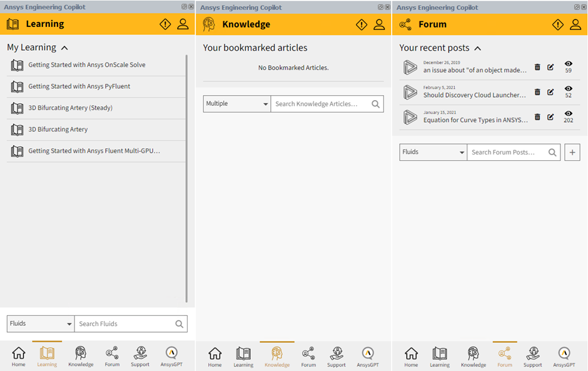Delete the "Should Discovery Cloud Launcher" post

pos(537,92)
